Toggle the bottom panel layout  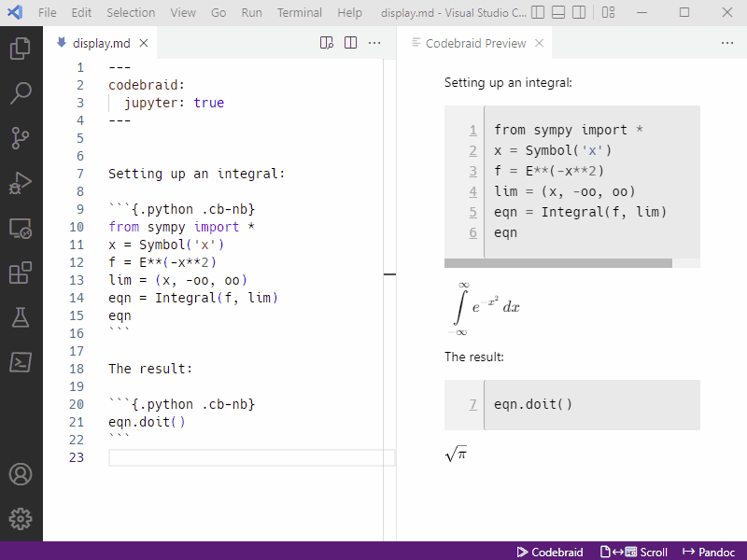coord(558,12)
